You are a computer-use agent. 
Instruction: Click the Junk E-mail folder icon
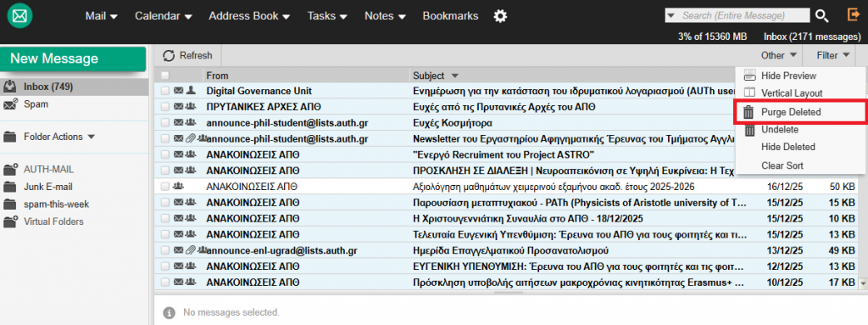coord(9,187)
